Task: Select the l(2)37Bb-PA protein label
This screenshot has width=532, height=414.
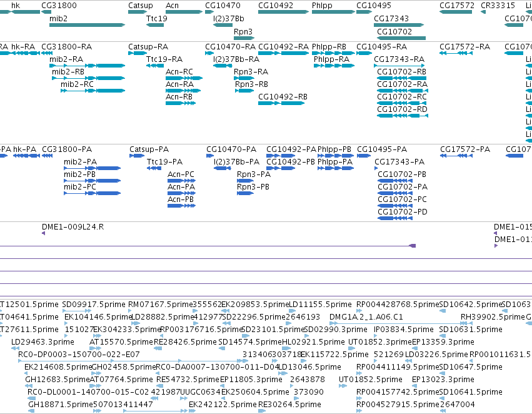Action: point(237,162)
